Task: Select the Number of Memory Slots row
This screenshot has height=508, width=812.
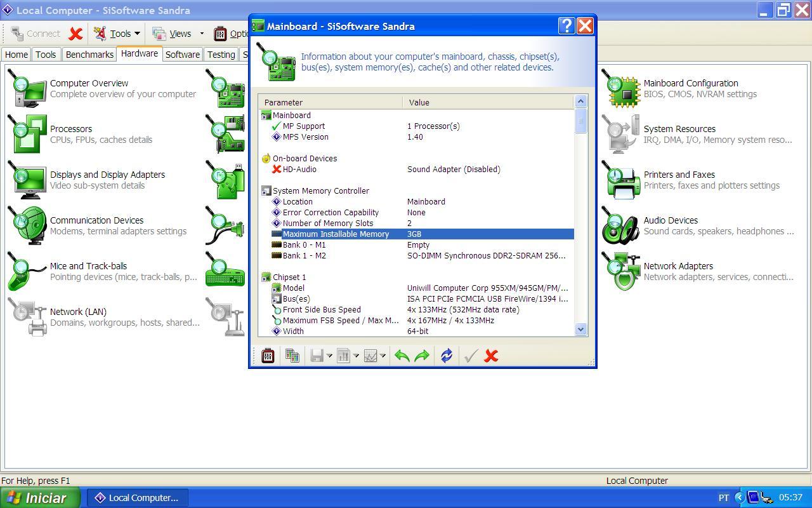Action: click(x=416, y=223)
